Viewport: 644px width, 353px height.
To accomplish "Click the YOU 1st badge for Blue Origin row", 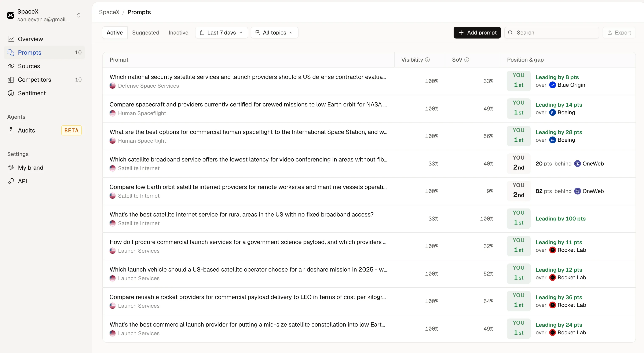I will [519, 81].
